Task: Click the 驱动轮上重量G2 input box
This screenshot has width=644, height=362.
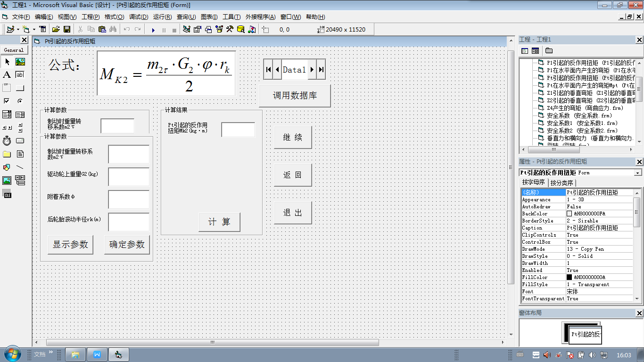Action: coord(129,177)
